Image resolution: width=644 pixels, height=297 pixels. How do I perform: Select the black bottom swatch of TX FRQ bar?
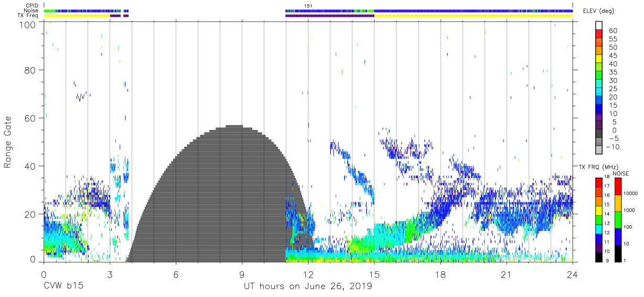(599, 257)
